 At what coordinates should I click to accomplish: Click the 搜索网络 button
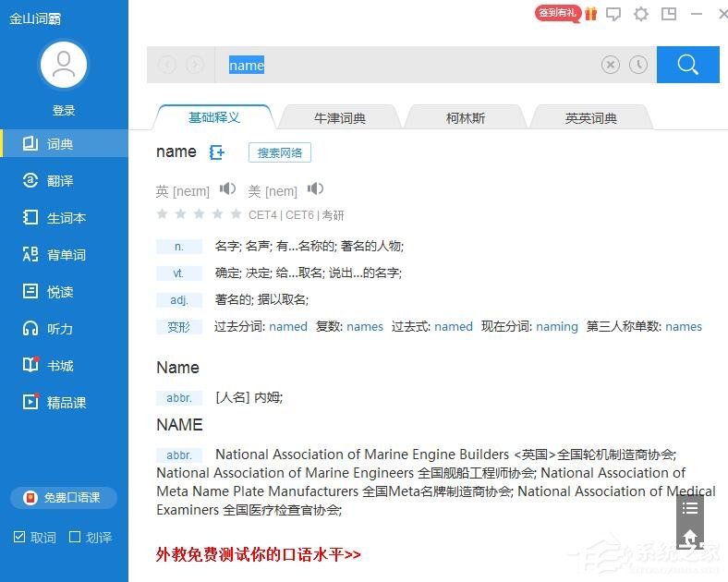(x=279, y=152)
